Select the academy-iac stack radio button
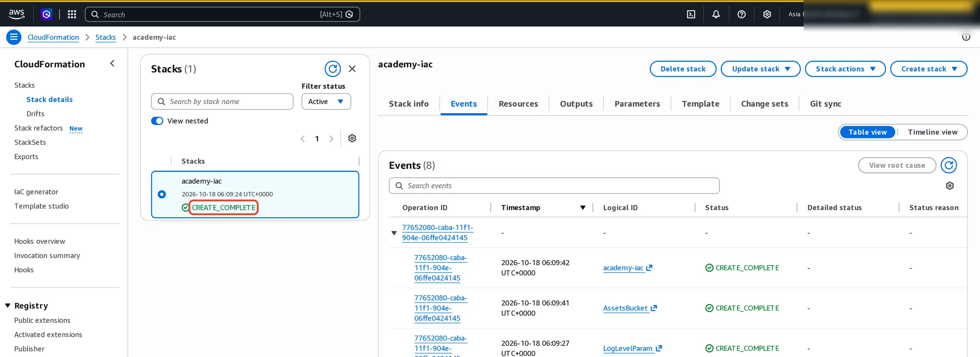980x357 pixels. point(162,194)
